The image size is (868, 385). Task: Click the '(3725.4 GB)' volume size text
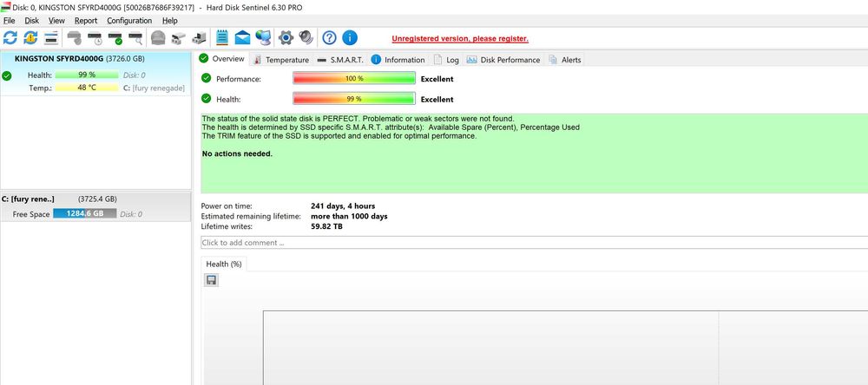97,199
